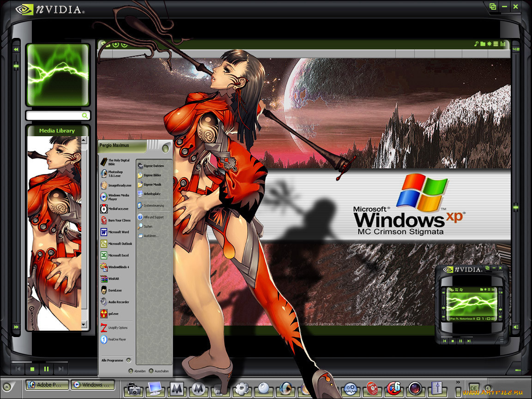Click Media Library album art thumbnail
The width and height of the screenshot is (532, 399).
coord(54,233)
